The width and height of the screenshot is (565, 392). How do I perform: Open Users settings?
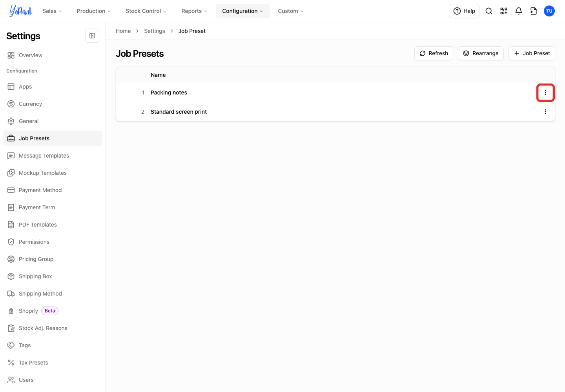53,380
